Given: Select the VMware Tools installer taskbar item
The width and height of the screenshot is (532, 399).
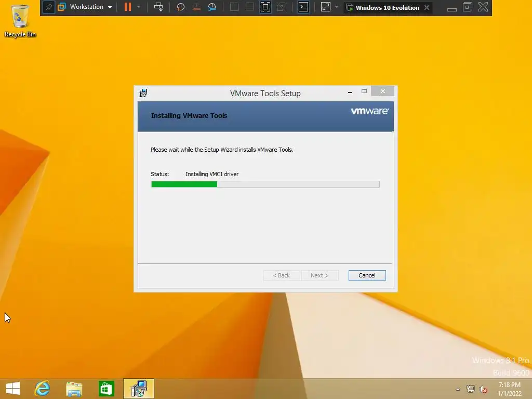Looking at the screenshot, I should (138, 389).
